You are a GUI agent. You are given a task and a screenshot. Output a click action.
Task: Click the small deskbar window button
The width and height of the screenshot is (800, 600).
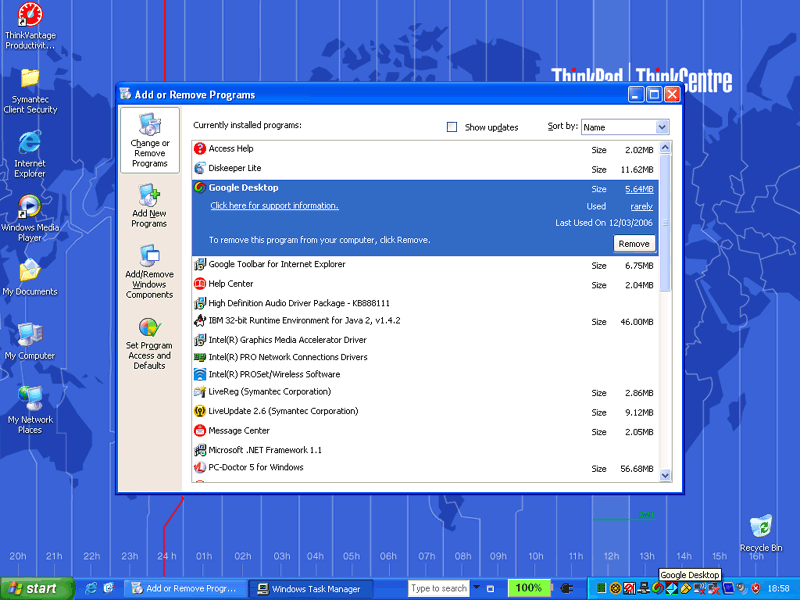[490, 588]
